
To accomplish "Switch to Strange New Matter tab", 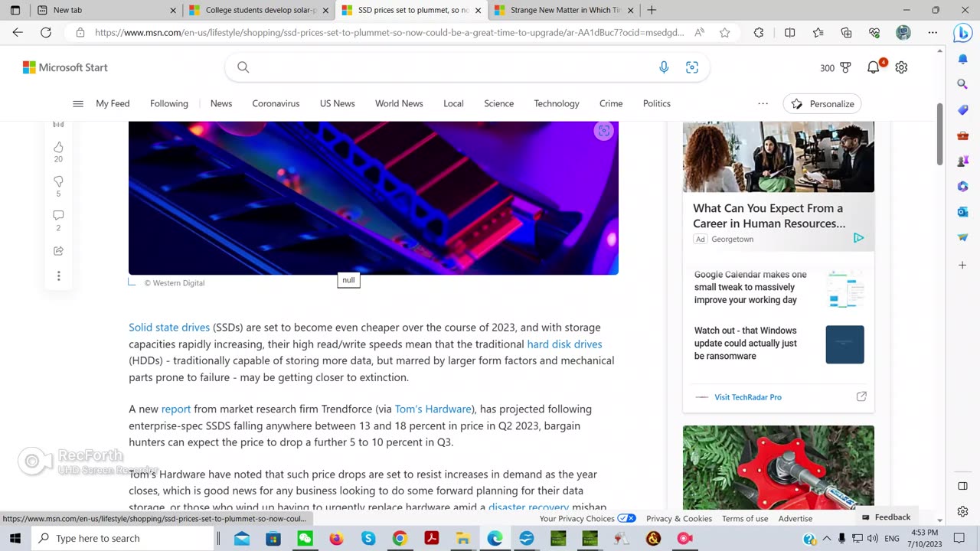I will 563,10.
